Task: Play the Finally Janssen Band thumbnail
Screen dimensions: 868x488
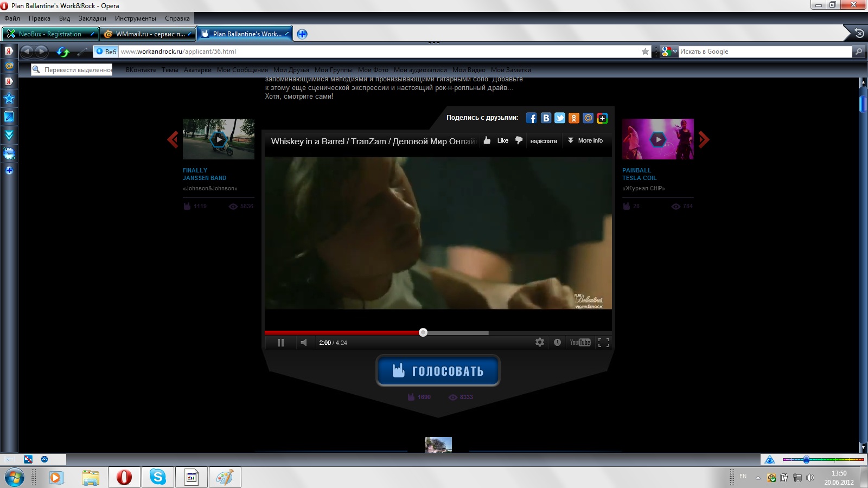Action: 219,139
